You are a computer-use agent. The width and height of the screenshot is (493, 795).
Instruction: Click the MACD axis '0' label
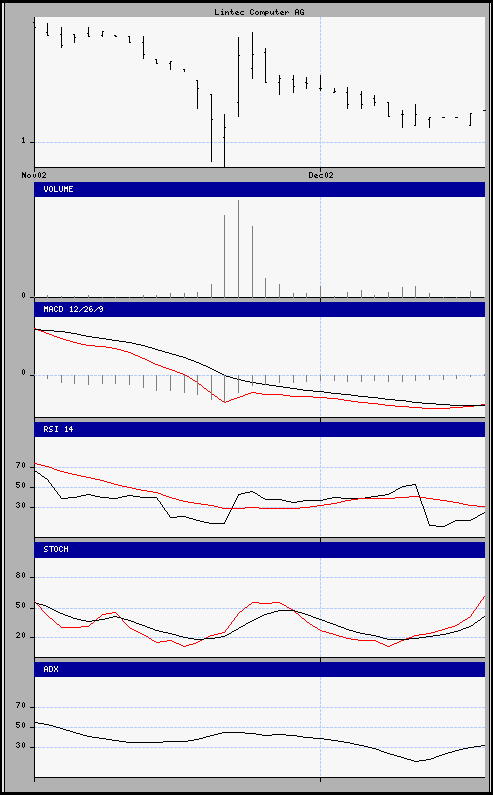click(23, 374)
